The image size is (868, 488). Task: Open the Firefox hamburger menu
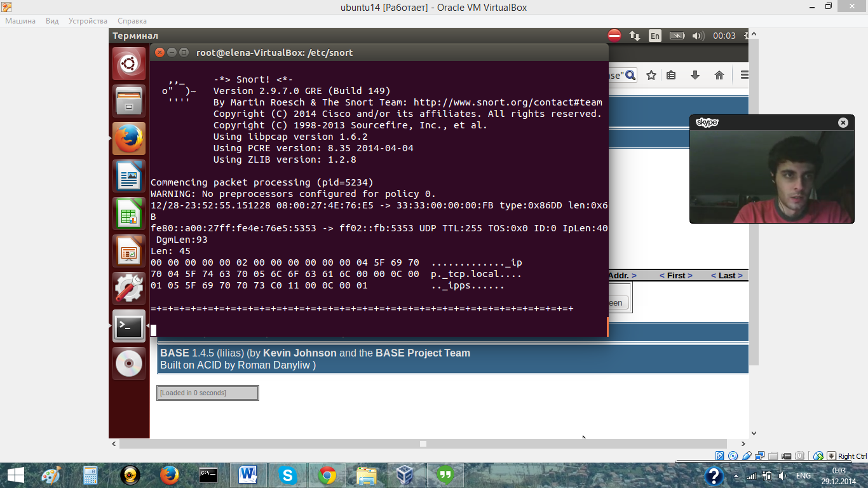tap(744, 75)
